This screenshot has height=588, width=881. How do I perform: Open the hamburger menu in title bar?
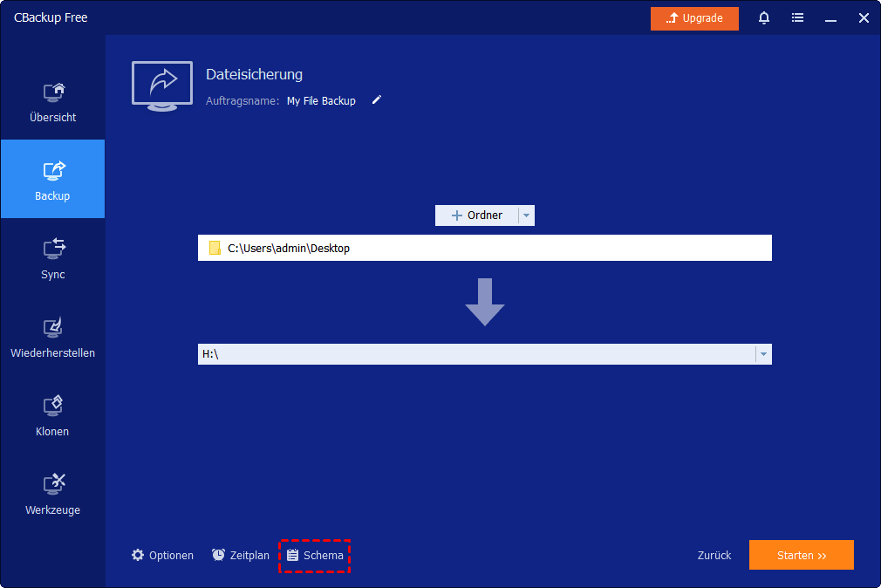797,17
